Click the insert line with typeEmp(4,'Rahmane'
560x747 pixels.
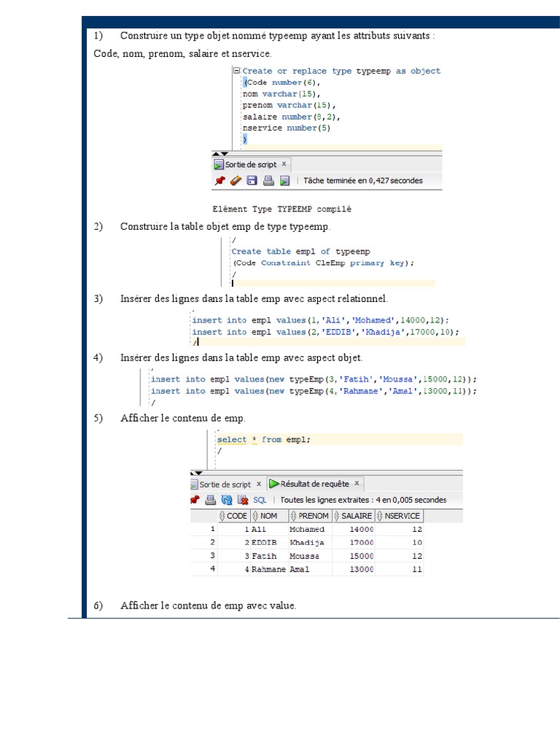coord(314,391)
